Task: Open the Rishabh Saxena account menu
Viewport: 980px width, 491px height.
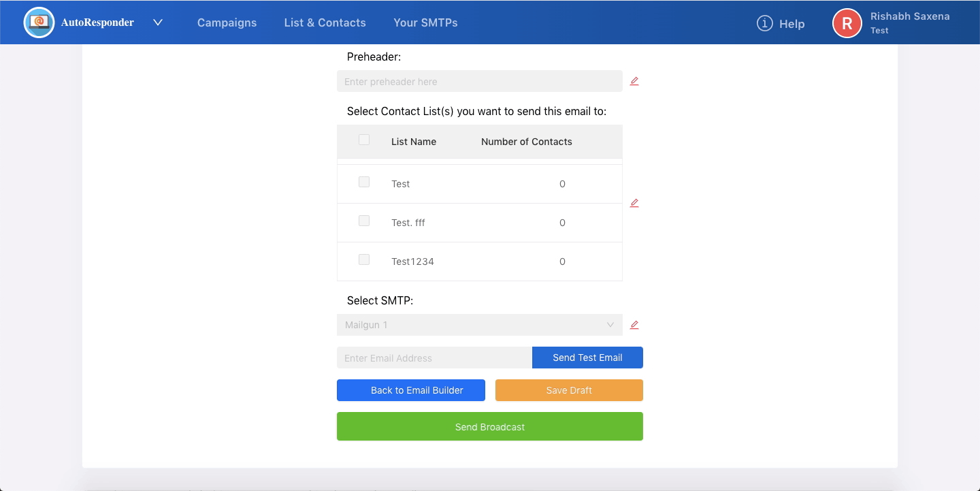Action: click(x=909, y=22)
